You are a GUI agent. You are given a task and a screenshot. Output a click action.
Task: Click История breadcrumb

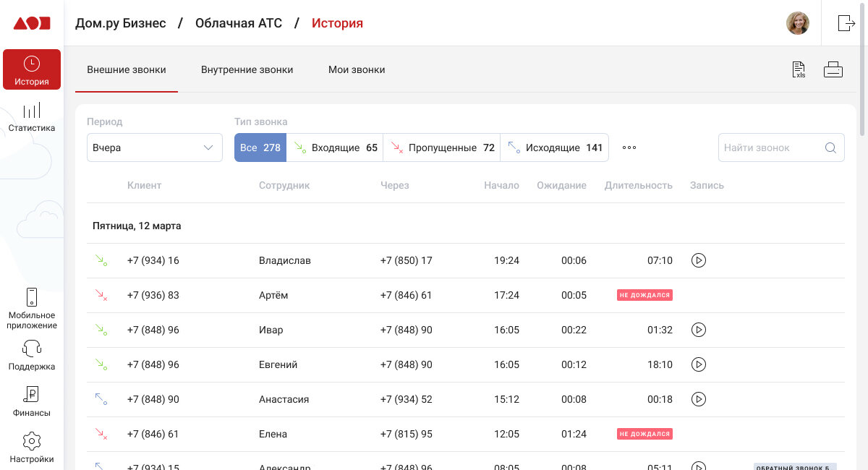(337, 23)
